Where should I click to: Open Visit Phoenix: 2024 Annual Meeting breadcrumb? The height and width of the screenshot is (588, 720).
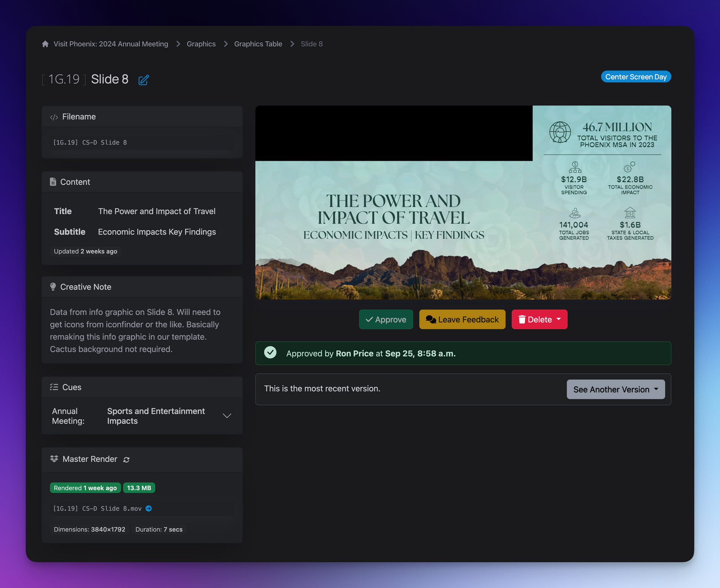point(111,44)
